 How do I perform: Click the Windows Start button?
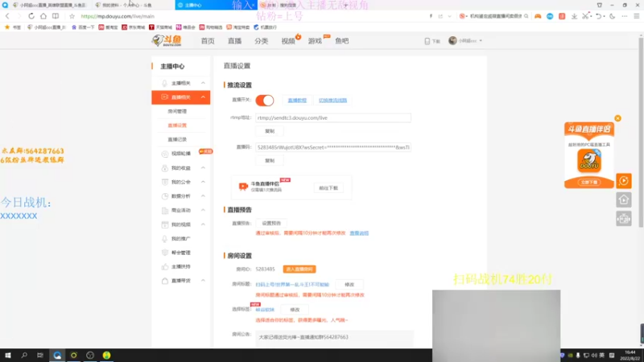pyautogui.click(x=7, y=355)
